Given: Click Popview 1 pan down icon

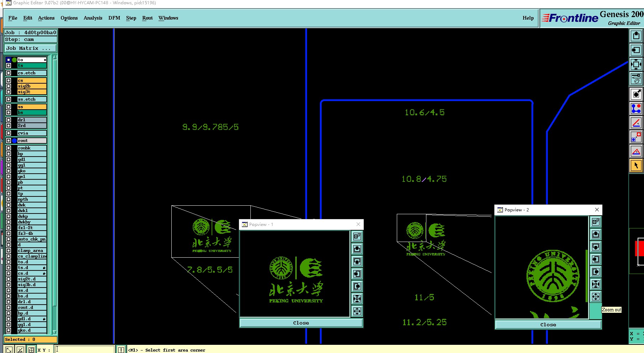Looking at the screenshot, I should pyautogui.click(x=357, y=261).
